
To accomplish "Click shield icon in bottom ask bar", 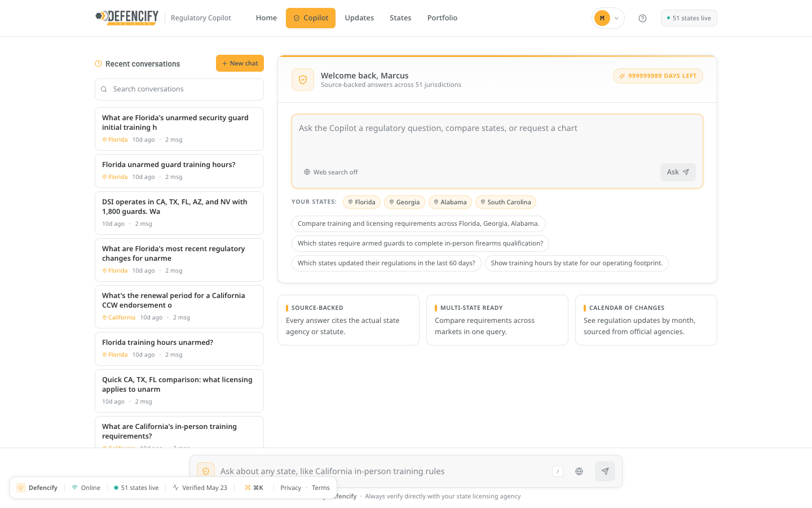I will click(x=206, y=471).
